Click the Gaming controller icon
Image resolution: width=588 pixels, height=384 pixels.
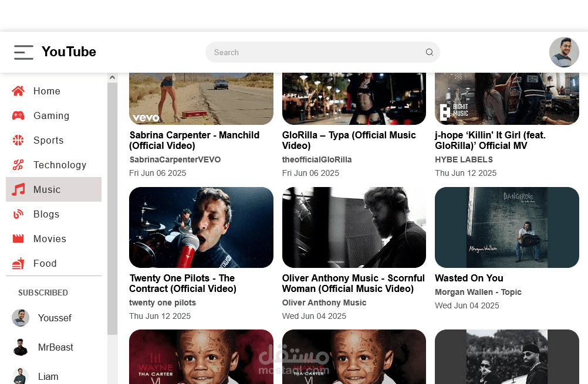tap(18, 115)
